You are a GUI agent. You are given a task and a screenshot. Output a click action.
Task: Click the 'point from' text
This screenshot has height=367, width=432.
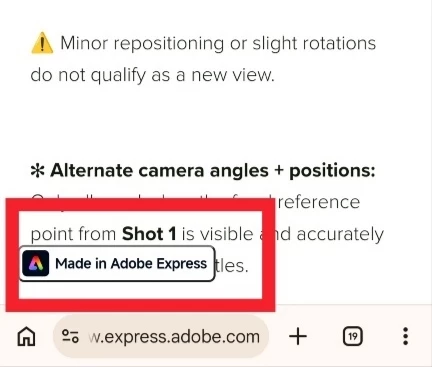(x=73, y=235)
